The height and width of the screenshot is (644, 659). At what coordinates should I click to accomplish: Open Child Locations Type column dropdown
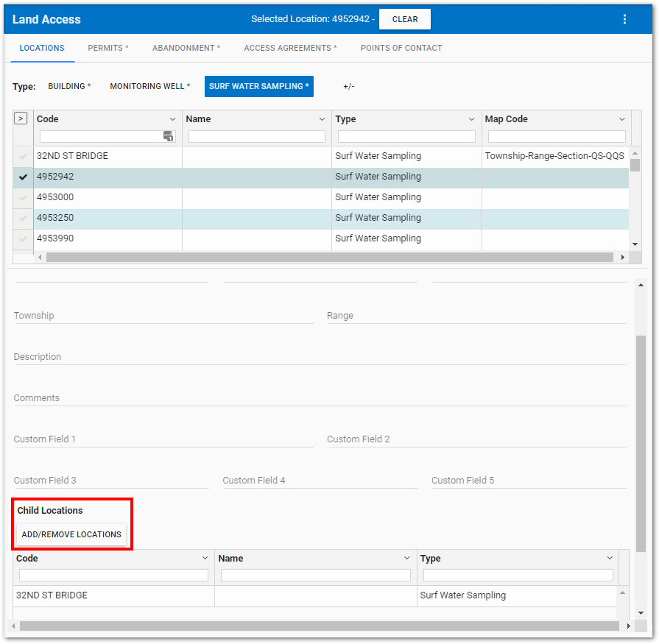coord(610,559)
